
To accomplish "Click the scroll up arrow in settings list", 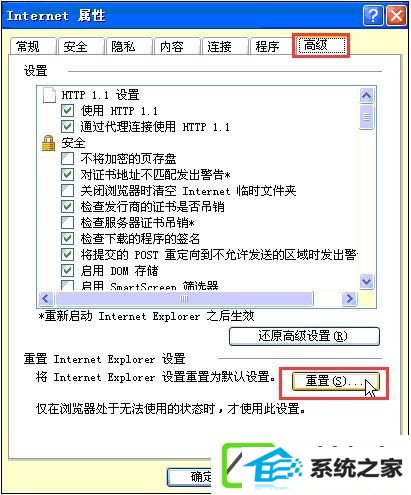I will [366, 96].
